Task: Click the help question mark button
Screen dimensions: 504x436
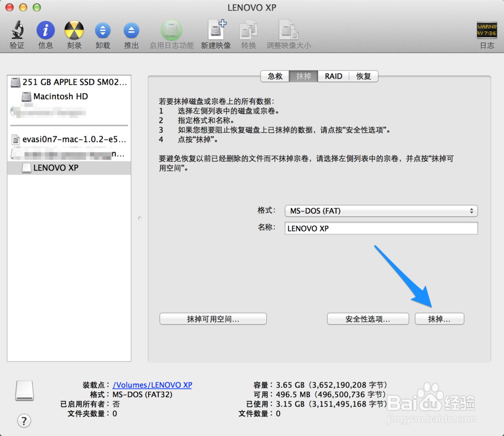Action: pyautogui.click(x=24, y=420)
